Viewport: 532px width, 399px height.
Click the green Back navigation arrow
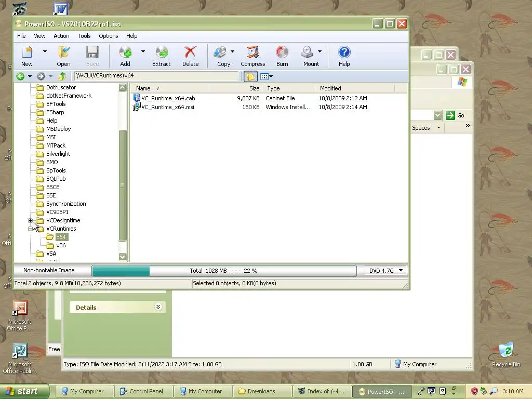click(20, 76)
